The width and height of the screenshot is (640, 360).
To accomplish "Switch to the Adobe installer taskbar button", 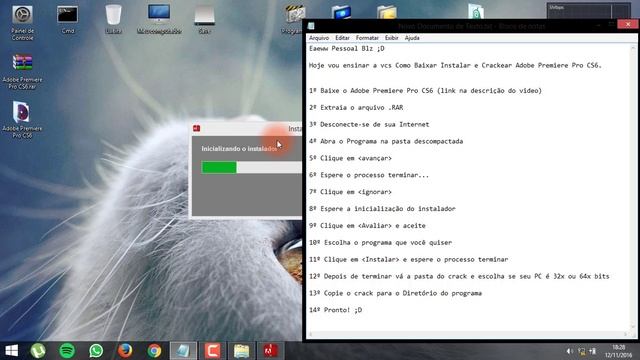I will [270, 351].
